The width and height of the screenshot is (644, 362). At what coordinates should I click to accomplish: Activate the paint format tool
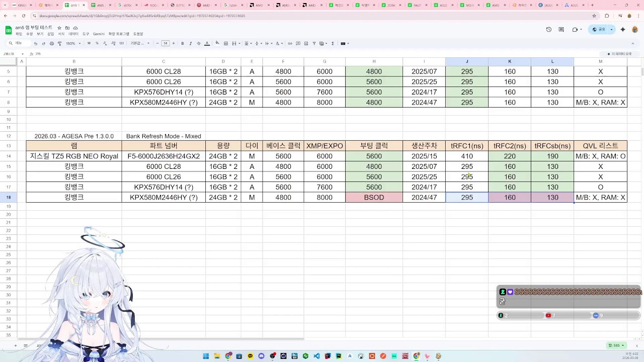(59, 43)
